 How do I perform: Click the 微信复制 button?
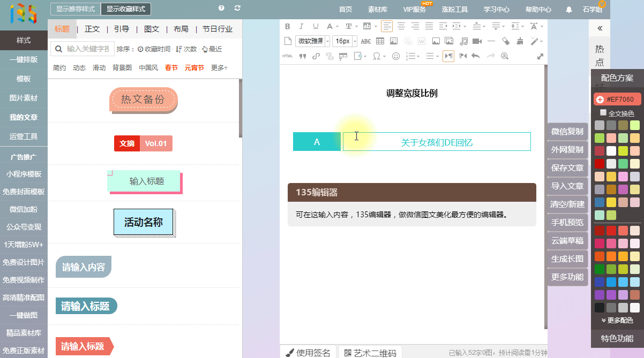(x=567, y=132)
